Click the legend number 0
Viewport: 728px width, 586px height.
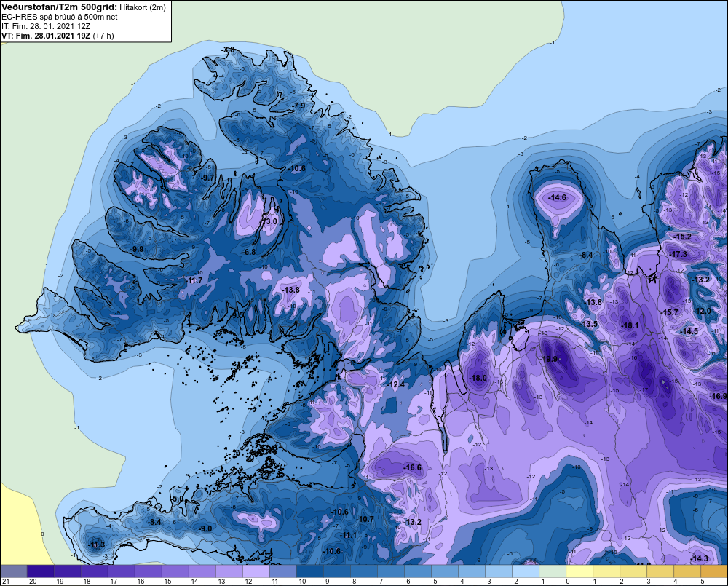coord(567,582)
